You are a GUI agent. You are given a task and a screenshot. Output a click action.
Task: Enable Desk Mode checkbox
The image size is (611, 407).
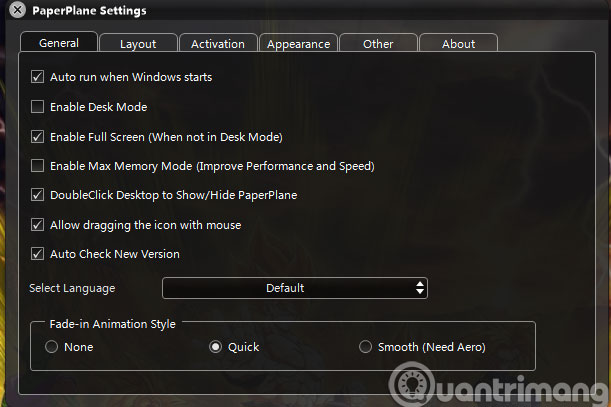tap(37, 106)
